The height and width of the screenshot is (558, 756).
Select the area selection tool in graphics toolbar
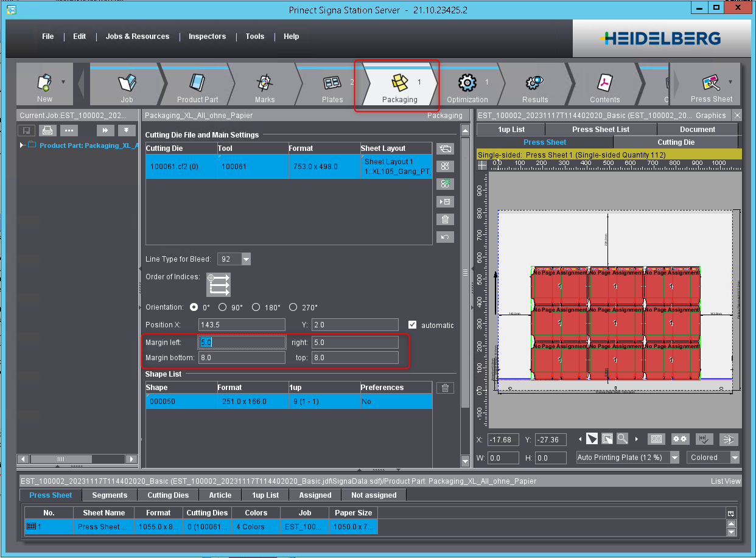pyautogui.click(x=607, y=438)
